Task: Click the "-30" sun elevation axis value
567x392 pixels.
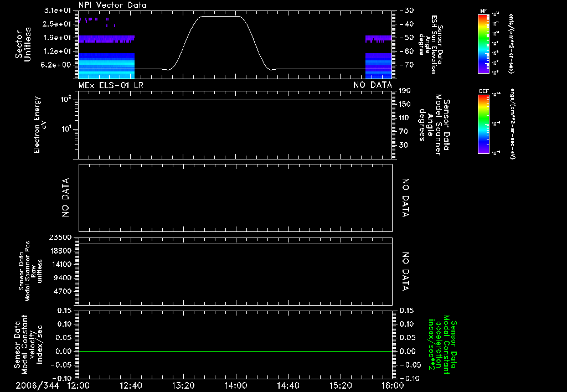Action: pyautogui.click(x=407, y=11)
